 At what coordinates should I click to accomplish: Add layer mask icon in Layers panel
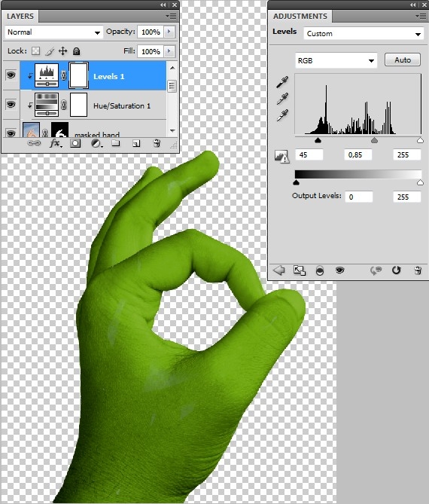click(x=75, y=143)
